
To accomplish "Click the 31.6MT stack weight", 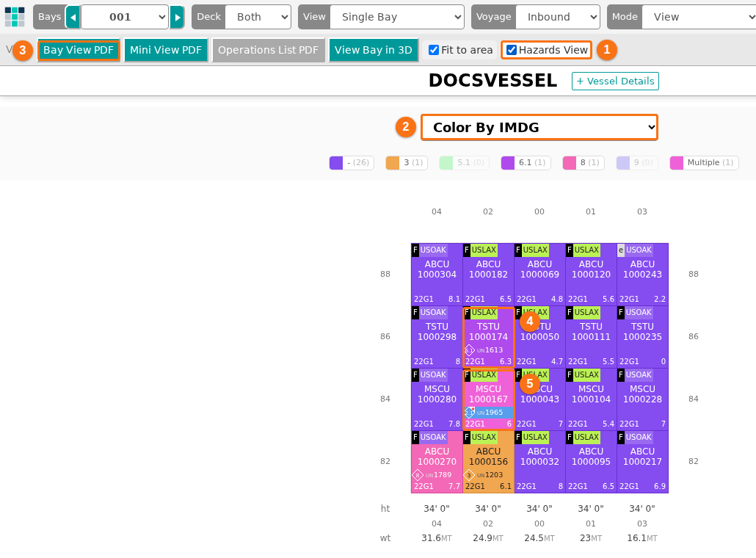I will click(437, 537).
